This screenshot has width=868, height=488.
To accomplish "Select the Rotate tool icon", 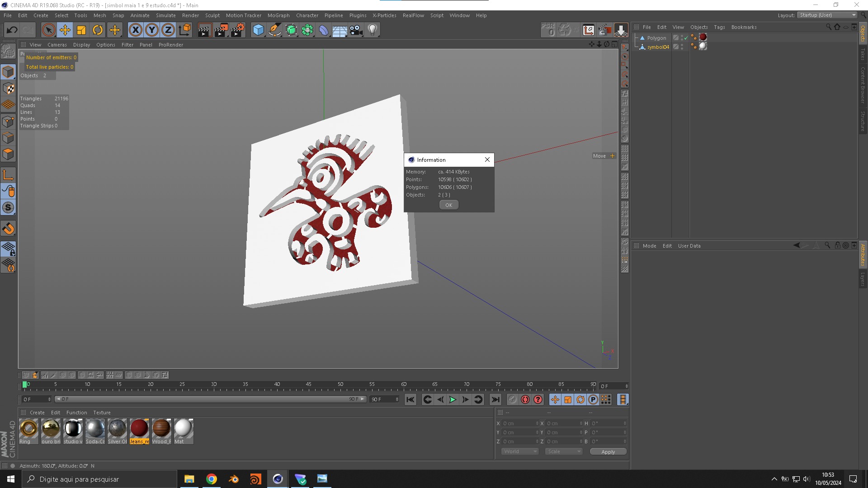I will click(98, 30).
